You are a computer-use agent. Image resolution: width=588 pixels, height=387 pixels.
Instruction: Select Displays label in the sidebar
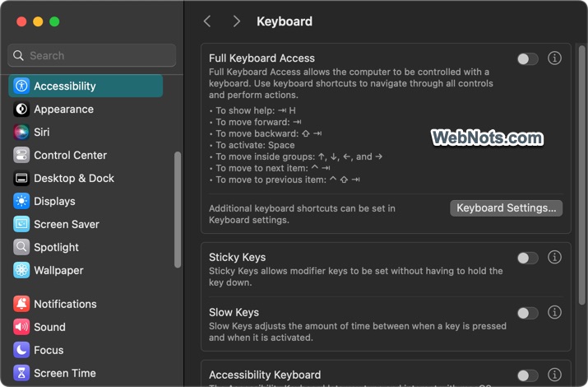coord(54,201)
